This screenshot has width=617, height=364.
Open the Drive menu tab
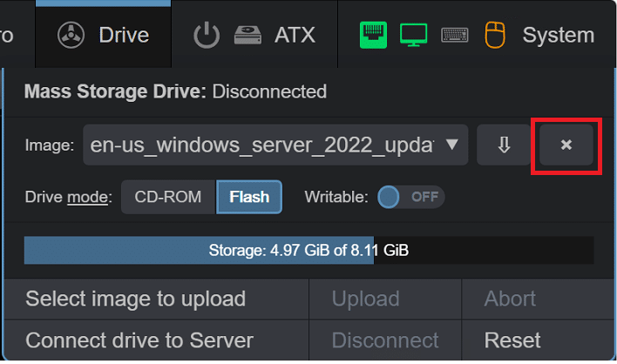click(104, 35)
